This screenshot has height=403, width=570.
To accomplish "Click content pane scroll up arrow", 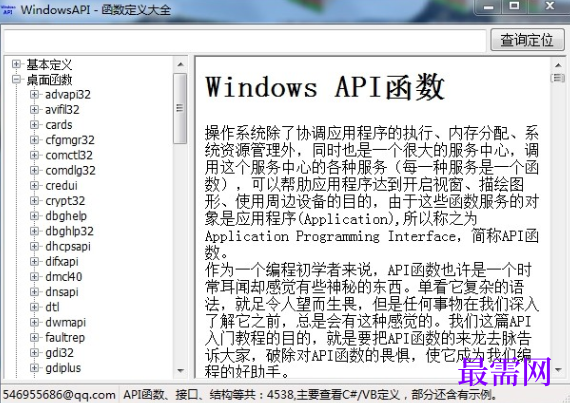I will 558,65.
